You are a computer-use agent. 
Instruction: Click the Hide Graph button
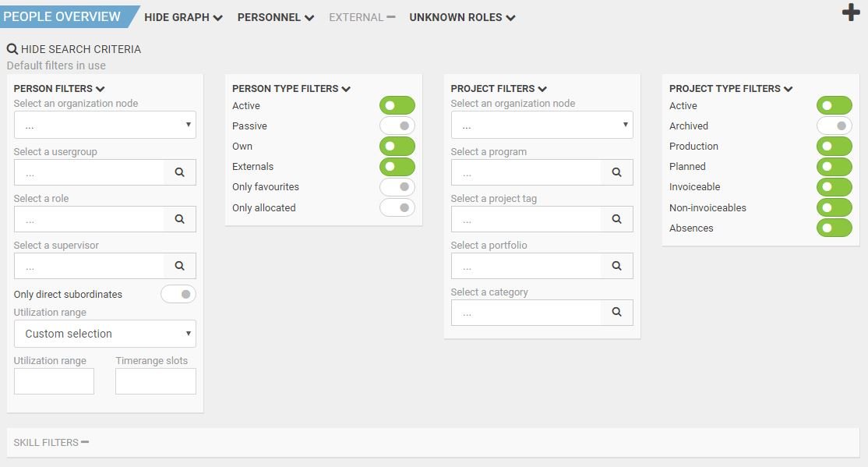pos(183,17)
